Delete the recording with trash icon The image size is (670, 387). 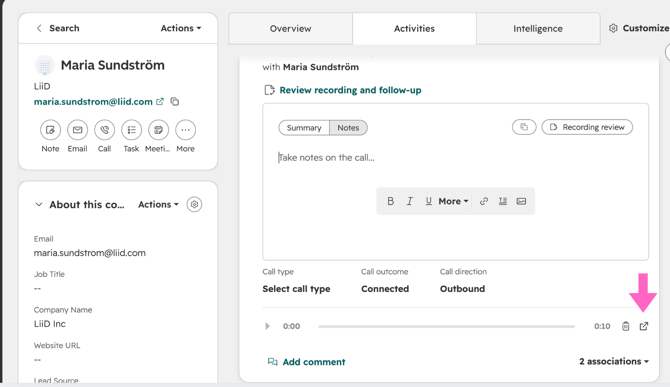(626, 326)
